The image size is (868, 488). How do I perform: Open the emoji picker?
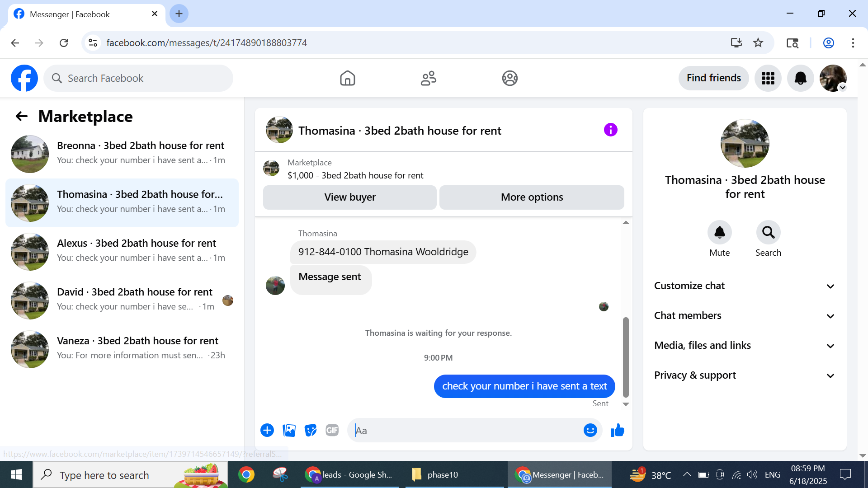coord(590,430)
